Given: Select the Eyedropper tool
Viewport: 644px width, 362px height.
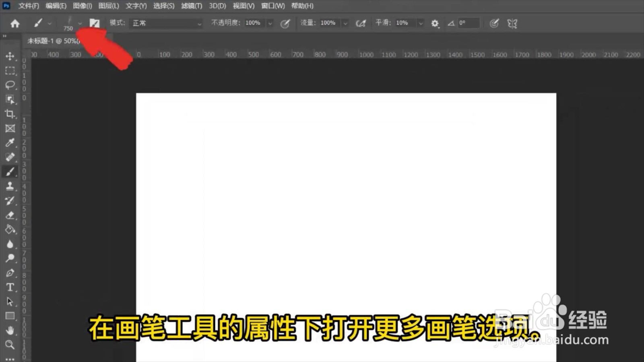Looking at the screenshot, I should (10, 142).
